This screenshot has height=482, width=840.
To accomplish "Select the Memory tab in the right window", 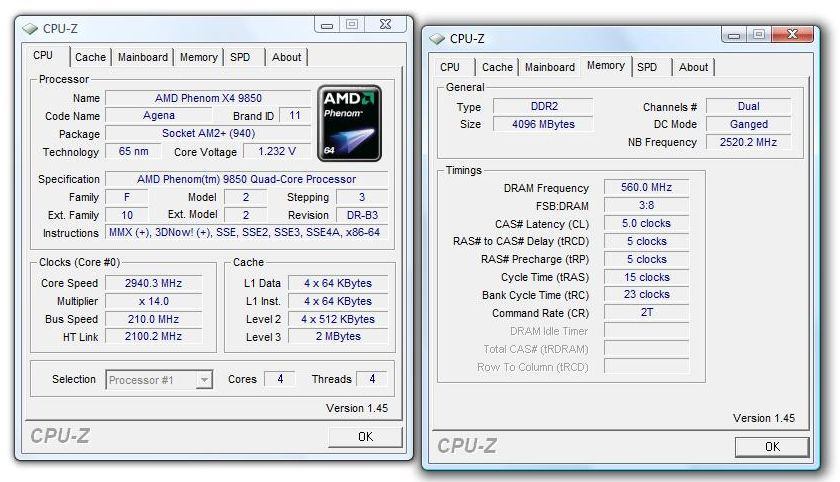I will click(606, 65).
